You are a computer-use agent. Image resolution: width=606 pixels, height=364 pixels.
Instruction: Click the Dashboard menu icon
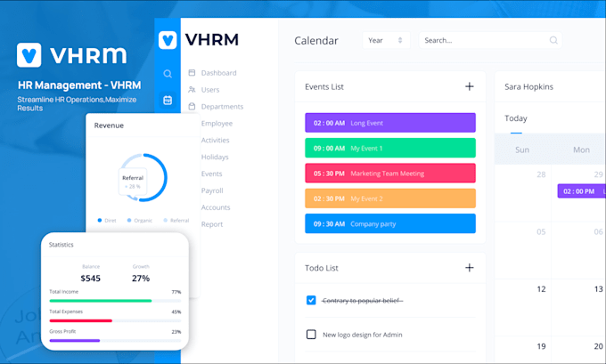click(192, 73)
